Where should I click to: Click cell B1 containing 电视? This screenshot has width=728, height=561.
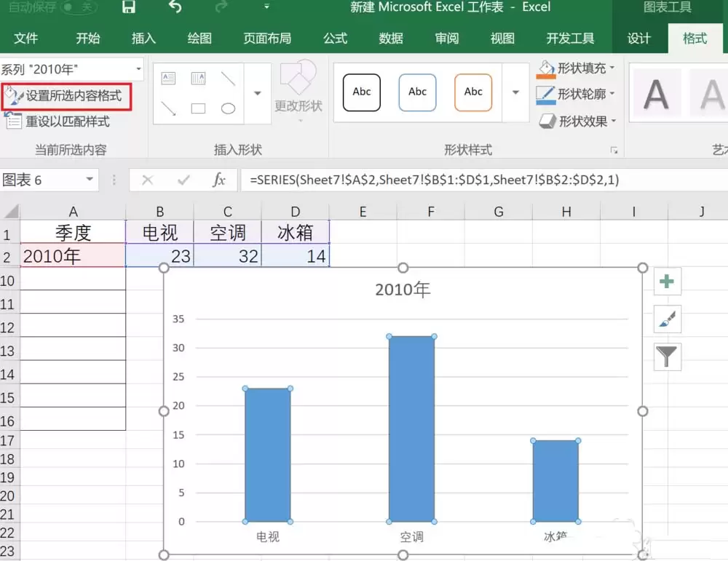159,232
